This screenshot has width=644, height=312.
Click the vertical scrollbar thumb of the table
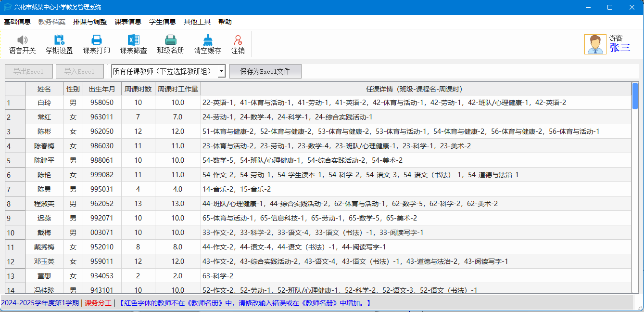tap(635, 96)
